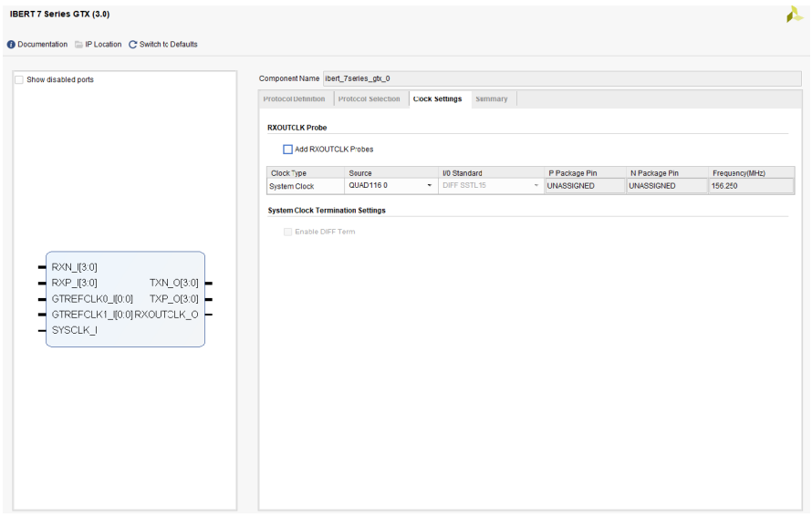Click the Frequency(MHz) column header
812x517 pixels.
751,173
